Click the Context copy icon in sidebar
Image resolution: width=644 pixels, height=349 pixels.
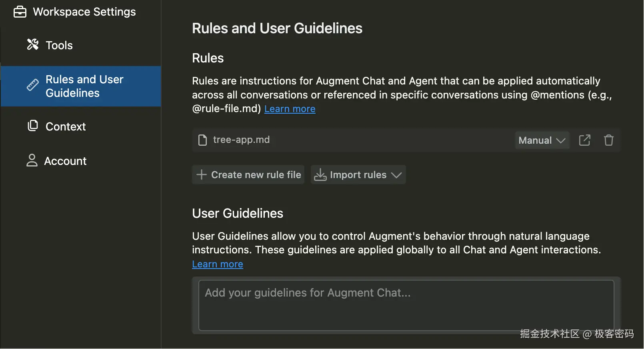click(x=33, y=126)
